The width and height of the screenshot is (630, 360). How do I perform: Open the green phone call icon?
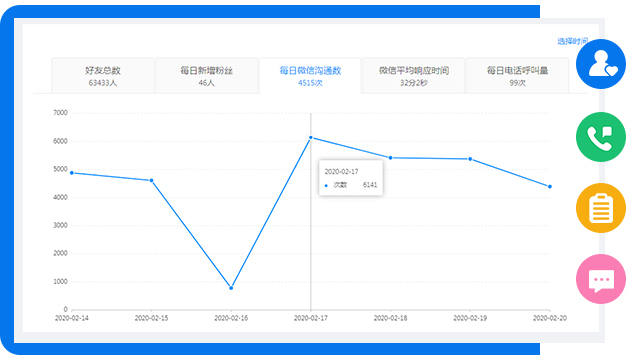coord(601,137)
